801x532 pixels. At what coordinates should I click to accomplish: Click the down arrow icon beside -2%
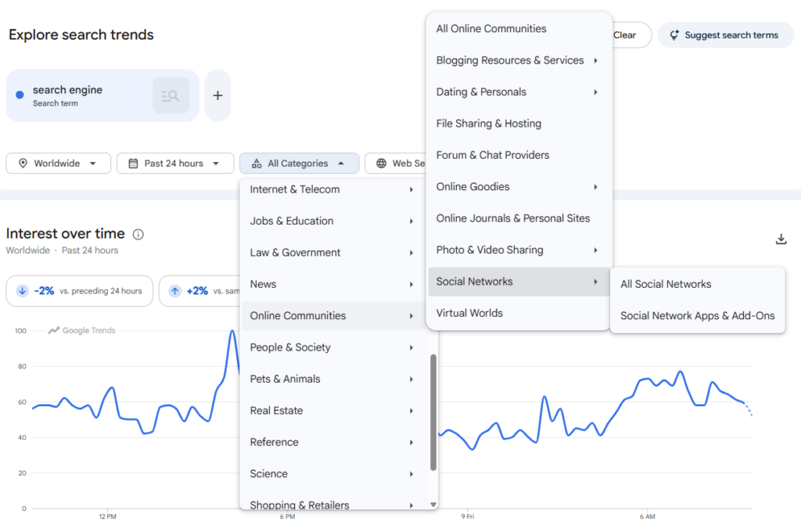(x=22, y=291)
